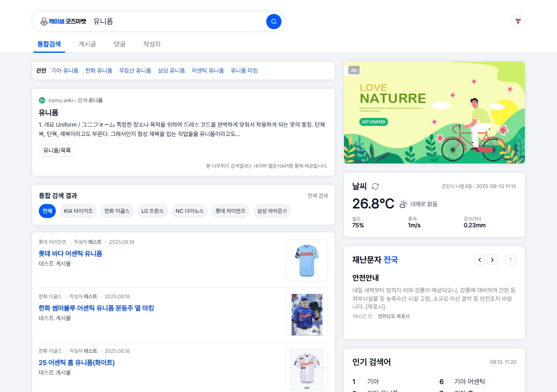
Task: Click the 전라남도 목포시 source label
Action: [x=393, y=316]
